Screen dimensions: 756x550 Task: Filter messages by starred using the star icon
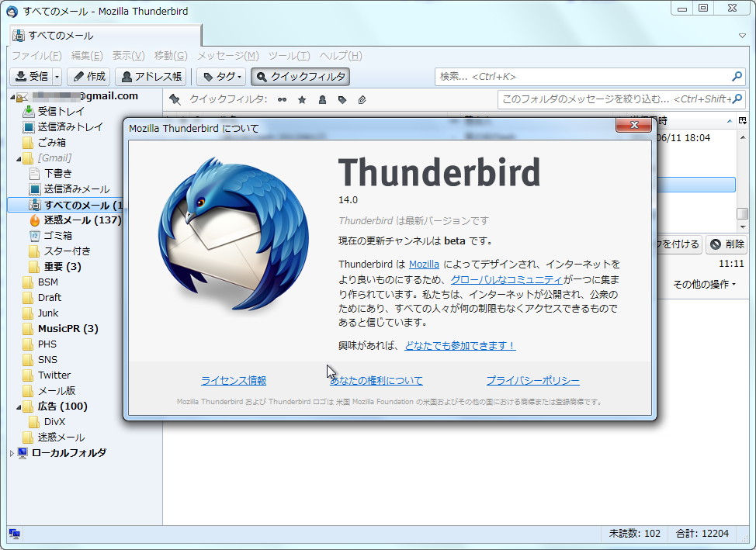[x=301, y=99]
